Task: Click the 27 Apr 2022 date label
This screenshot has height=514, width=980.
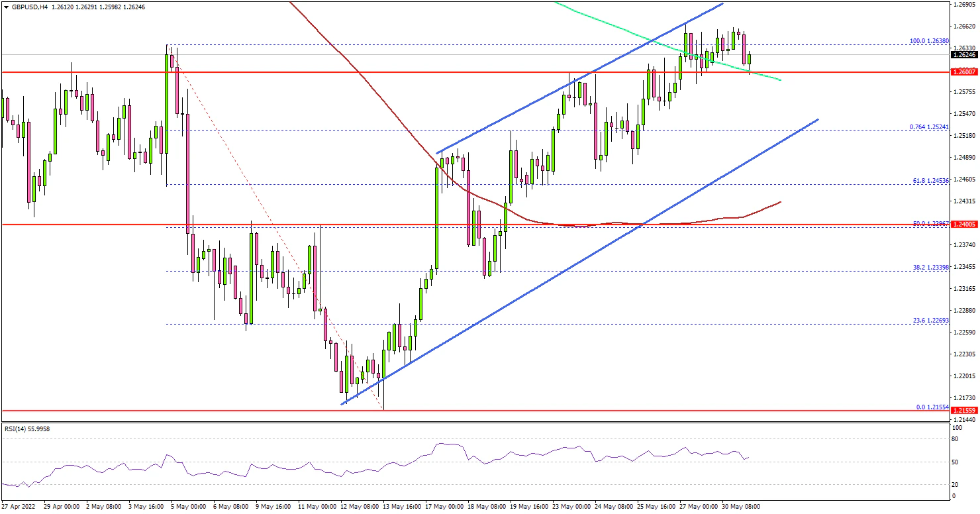Action: [x=20, y=507]
